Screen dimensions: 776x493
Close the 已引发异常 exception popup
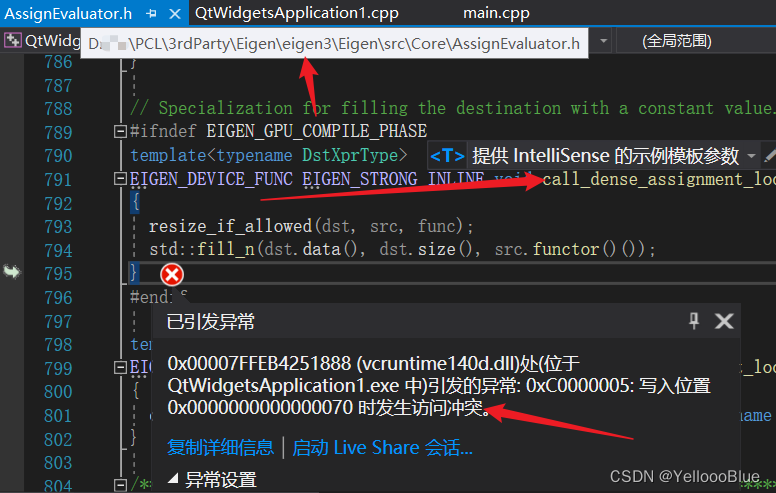tap(724, 321)
